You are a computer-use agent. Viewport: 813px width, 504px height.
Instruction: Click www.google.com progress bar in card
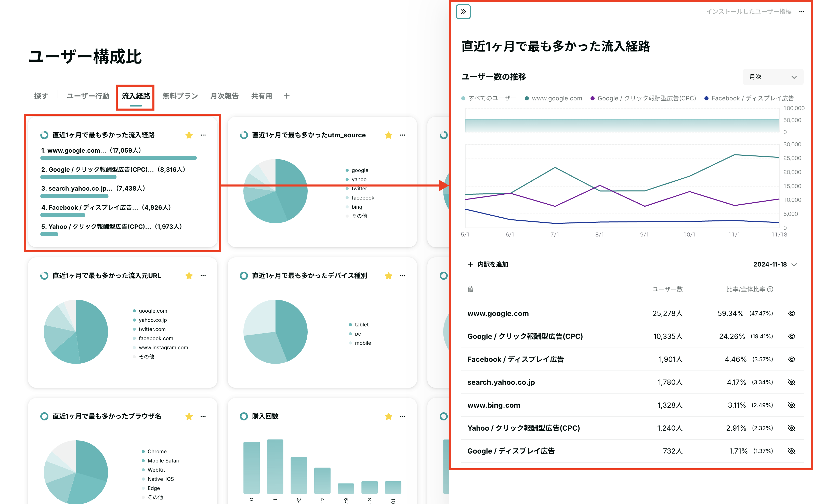[118, 158]
